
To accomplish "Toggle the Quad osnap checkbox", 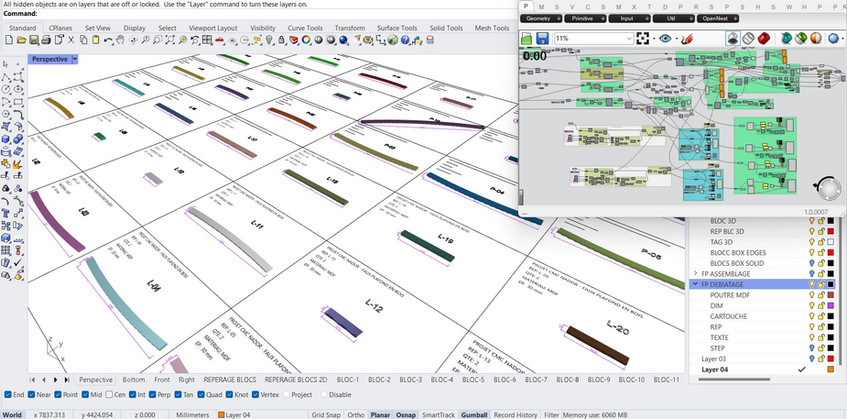I will point(200,395).
